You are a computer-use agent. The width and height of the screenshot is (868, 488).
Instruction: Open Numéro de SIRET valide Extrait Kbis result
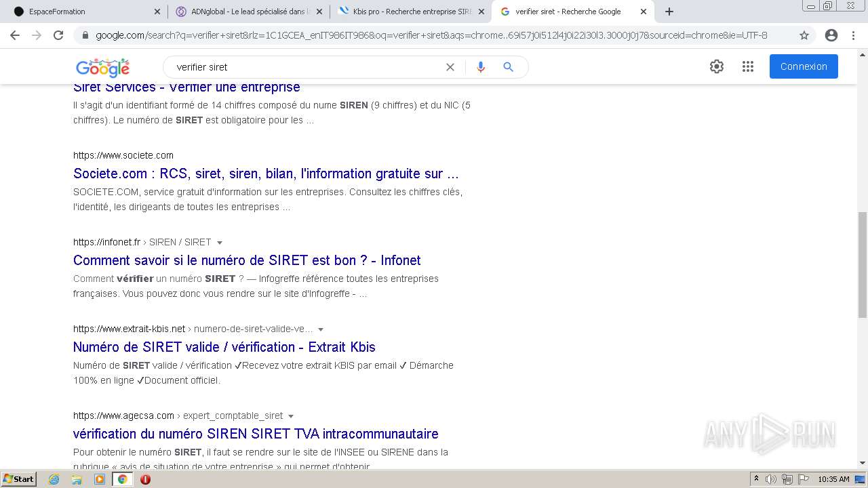224,347
